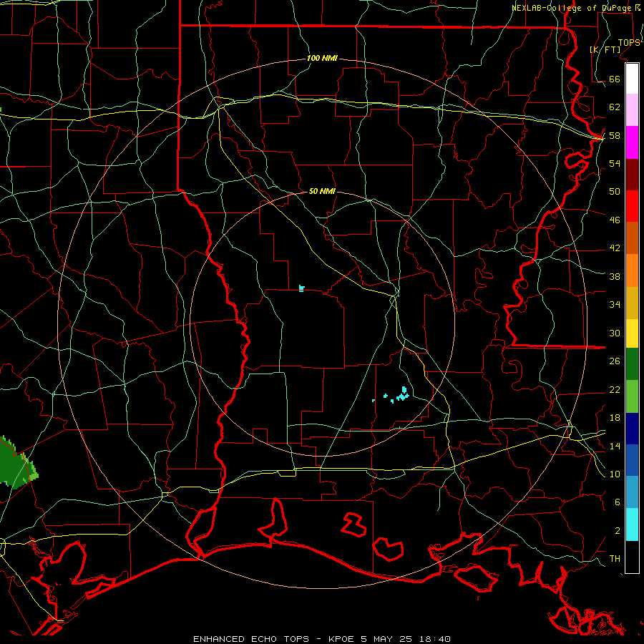Click the "K FT" units label
Viewport: 644px width, 644px height.
coord(605,49)
